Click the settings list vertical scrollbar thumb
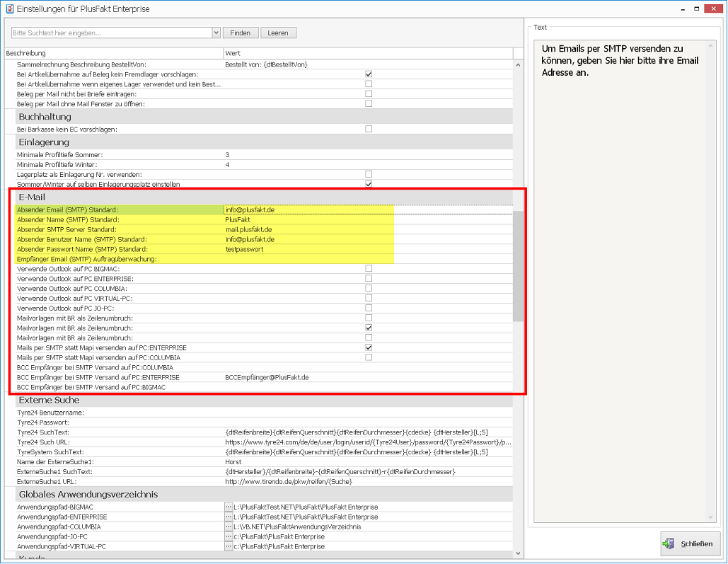 518,266
